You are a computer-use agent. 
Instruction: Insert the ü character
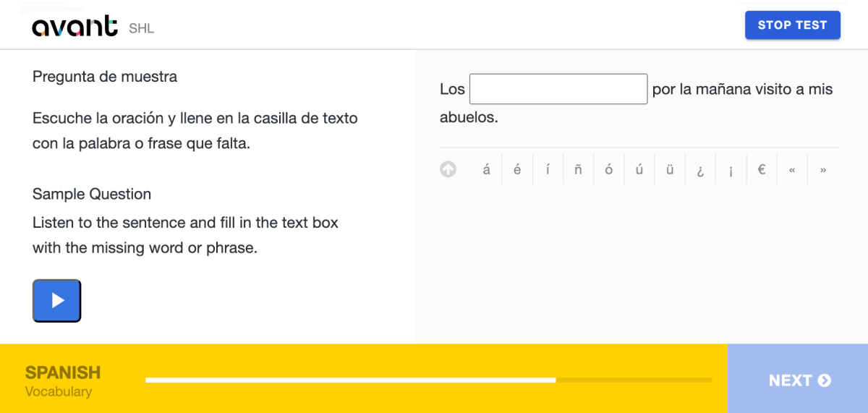(x=670, y=169)
